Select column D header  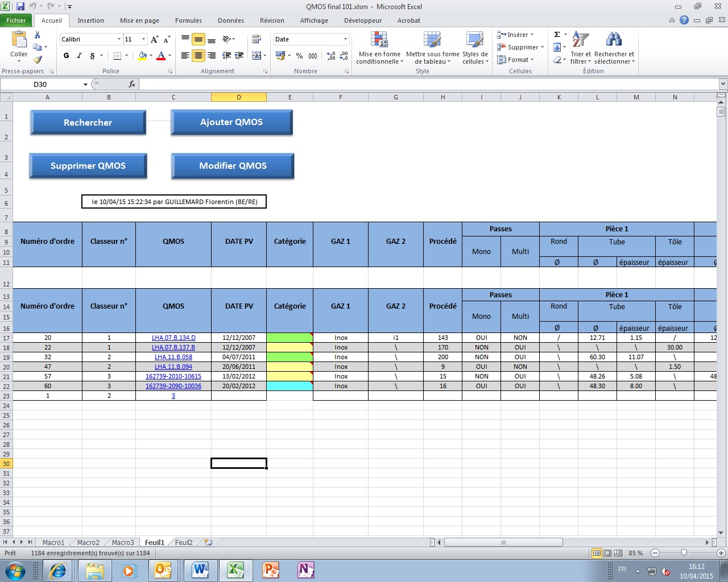click(x=239, y=97)
